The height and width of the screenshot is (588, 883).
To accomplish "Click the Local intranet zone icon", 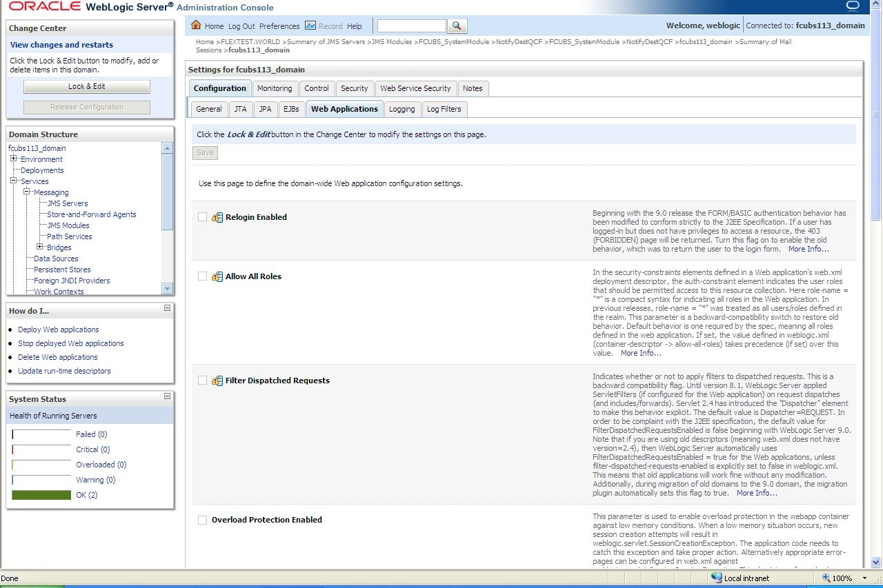I will (x=717, y=578).
